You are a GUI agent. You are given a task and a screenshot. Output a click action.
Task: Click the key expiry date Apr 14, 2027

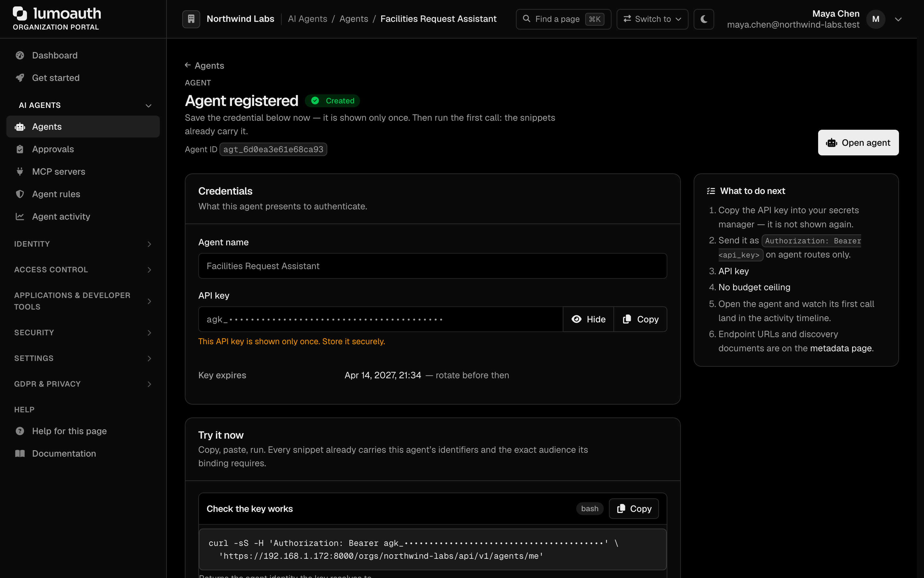pyautogui.click(x=382, y=375)
